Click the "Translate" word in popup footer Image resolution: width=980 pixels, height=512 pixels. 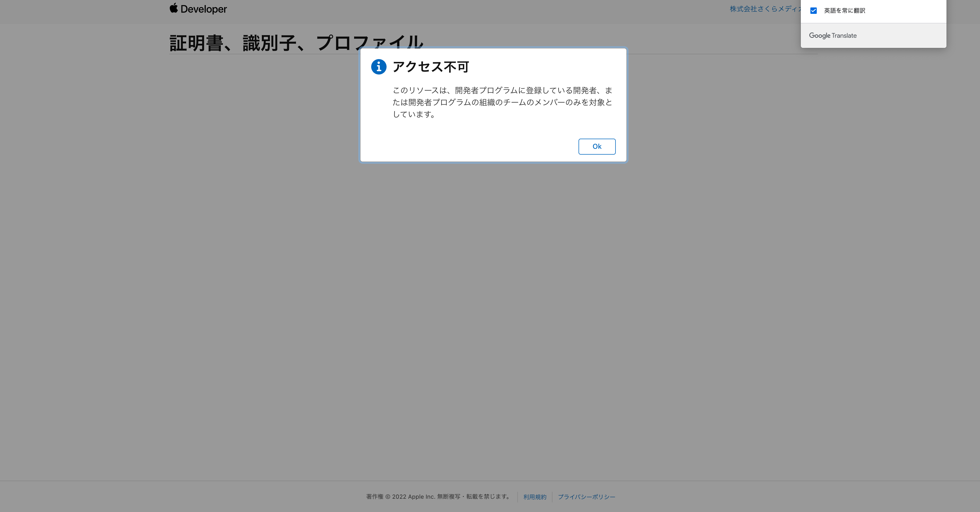coord(844,35)
